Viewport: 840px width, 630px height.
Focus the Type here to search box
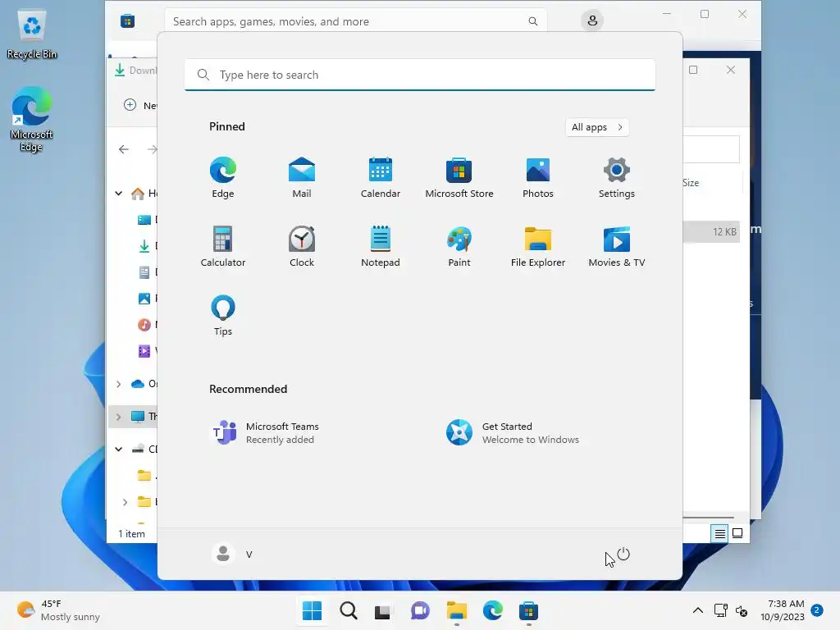pyautogui.click(x=419, y=75)
